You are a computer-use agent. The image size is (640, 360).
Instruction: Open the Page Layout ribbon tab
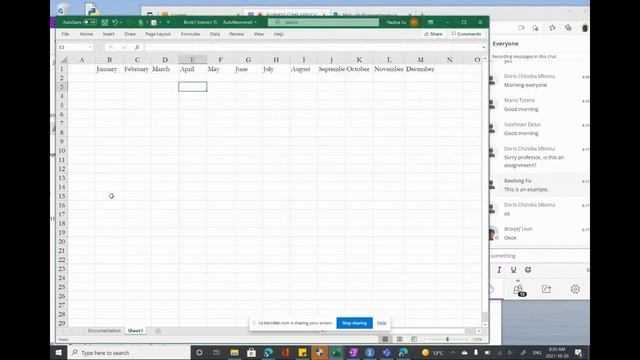(158, 34)
